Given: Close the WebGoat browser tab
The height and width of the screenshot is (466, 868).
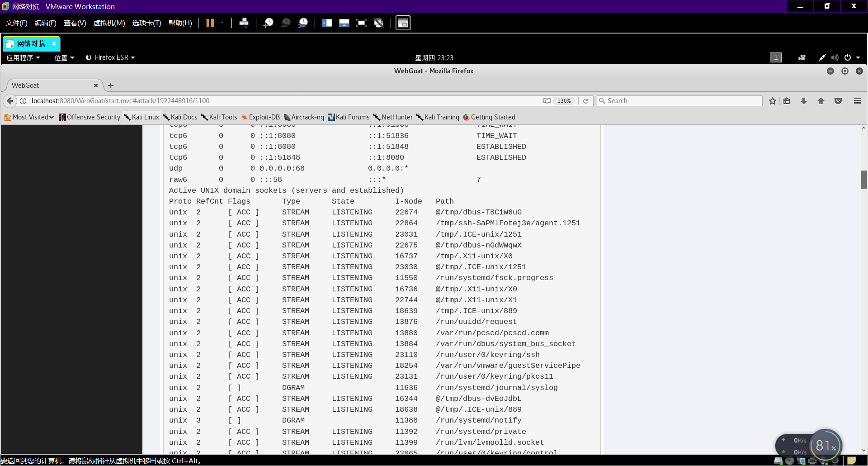Looking at the screenshot, I should tap(95, 86).
